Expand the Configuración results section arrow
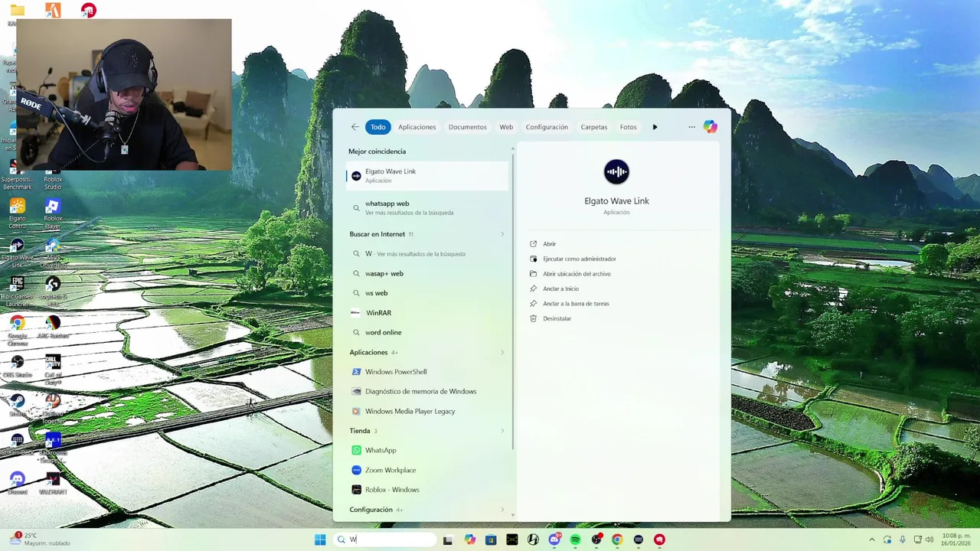 [x=503, y=510]
